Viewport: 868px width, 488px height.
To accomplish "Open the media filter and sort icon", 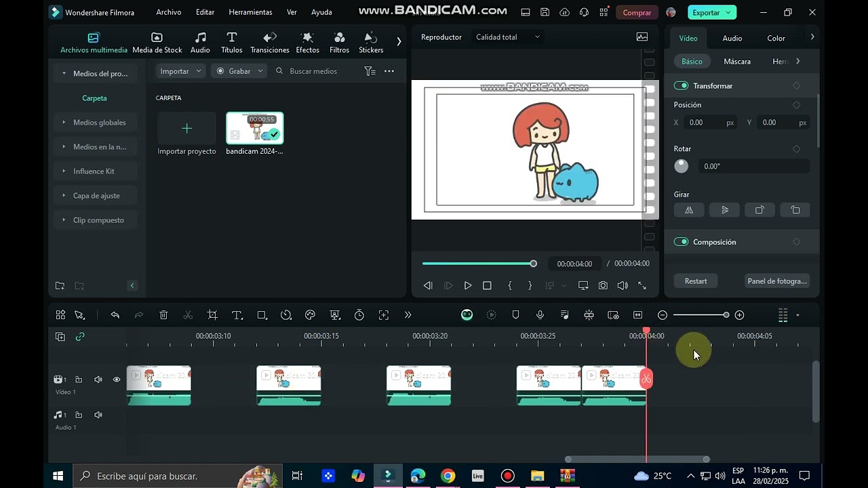I will 370,71.
